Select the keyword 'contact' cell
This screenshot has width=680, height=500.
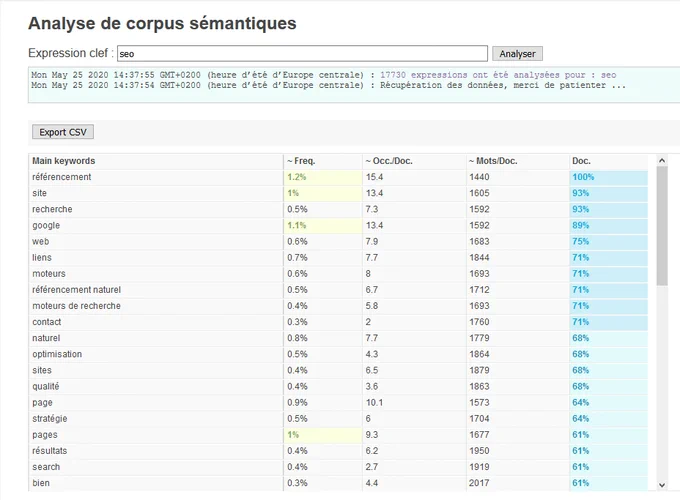pos(156,322)
